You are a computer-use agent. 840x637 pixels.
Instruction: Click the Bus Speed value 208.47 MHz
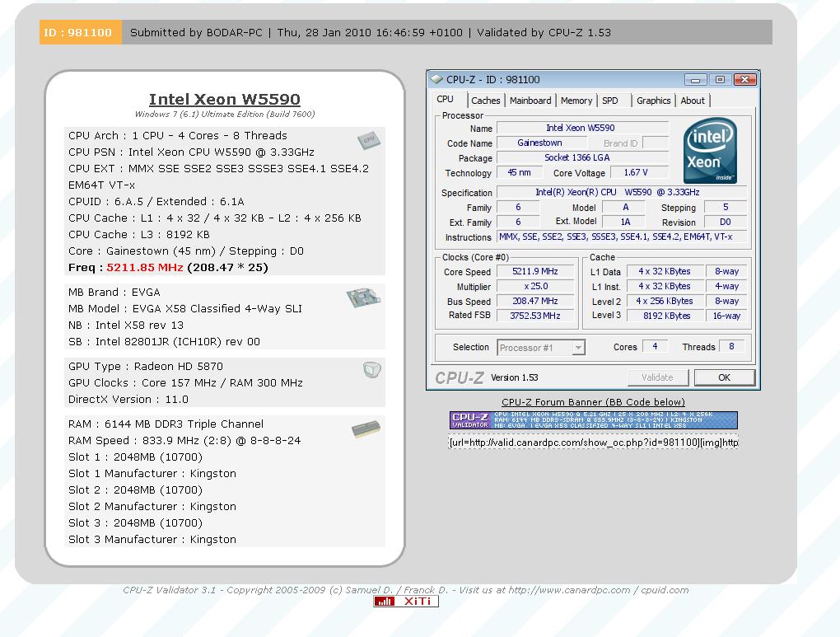click(x=535, y=301)
